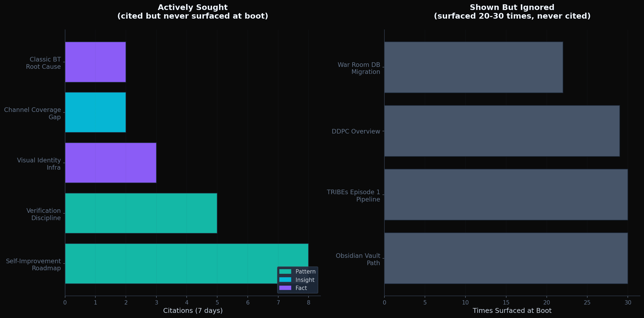
Task: Click the War Room DB Migration bar
Action: 473,67
